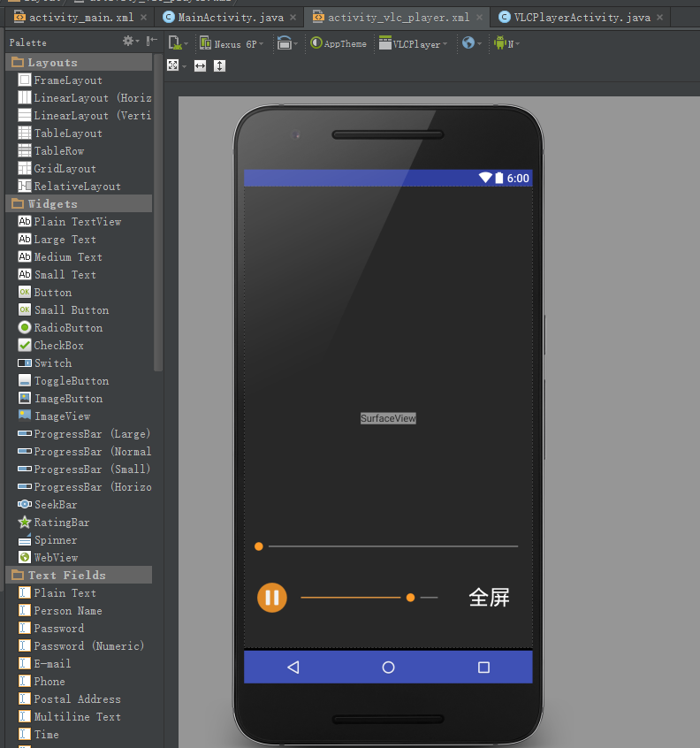Select the CheckBox widget in the palette
This screenshot has height=748, width=700.
click(x=58, y=345)
